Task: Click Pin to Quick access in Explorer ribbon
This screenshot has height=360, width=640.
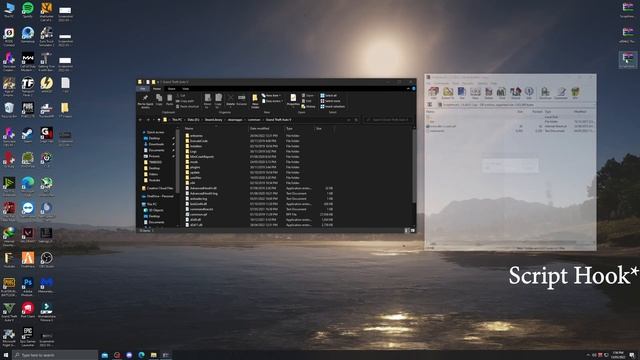Action: click(x=145, y=100)
